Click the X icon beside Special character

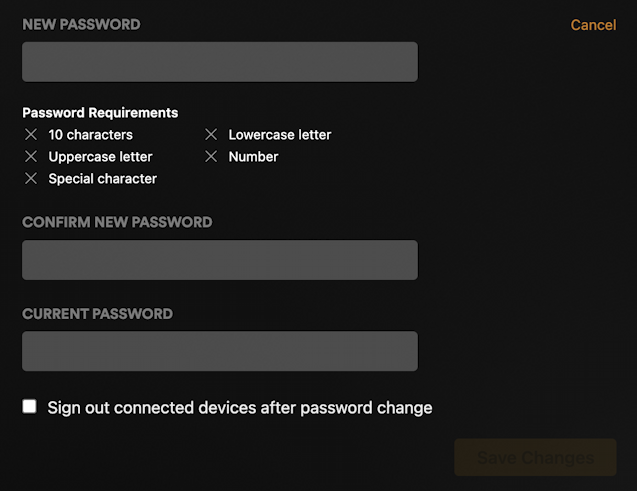pyautogui.click(x=31, y=178)
